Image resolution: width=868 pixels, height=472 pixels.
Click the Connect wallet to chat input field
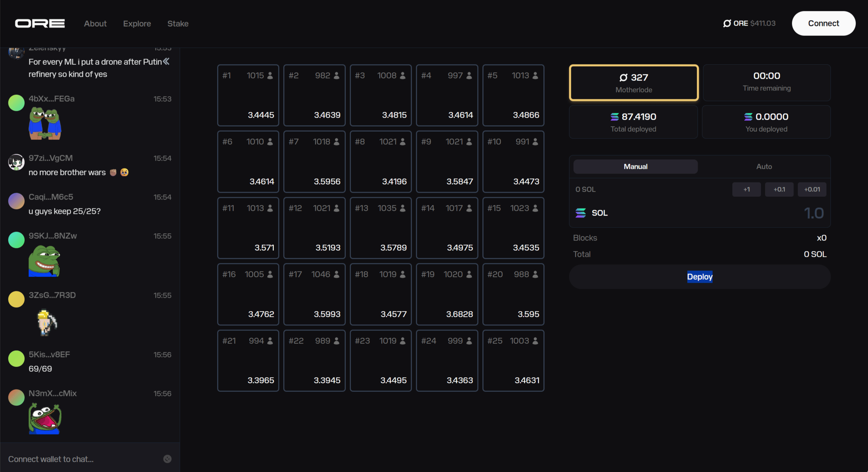[72, 459]
